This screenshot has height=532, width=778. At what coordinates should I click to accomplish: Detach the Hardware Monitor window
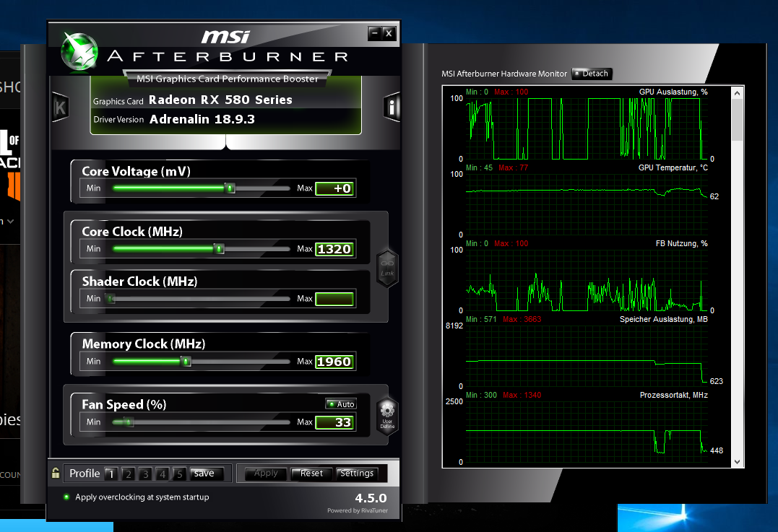[x=591, y=74]
